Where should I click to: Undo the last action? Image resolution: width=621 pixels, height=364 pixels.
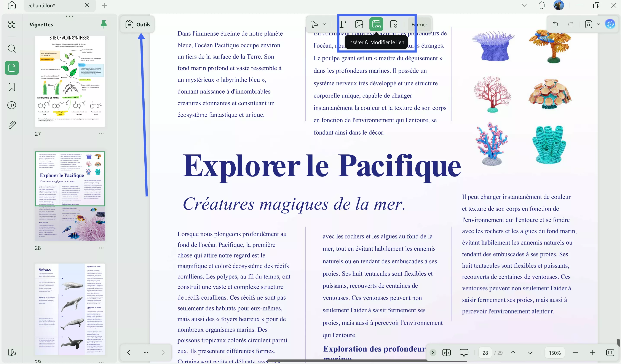coord(556,24)
